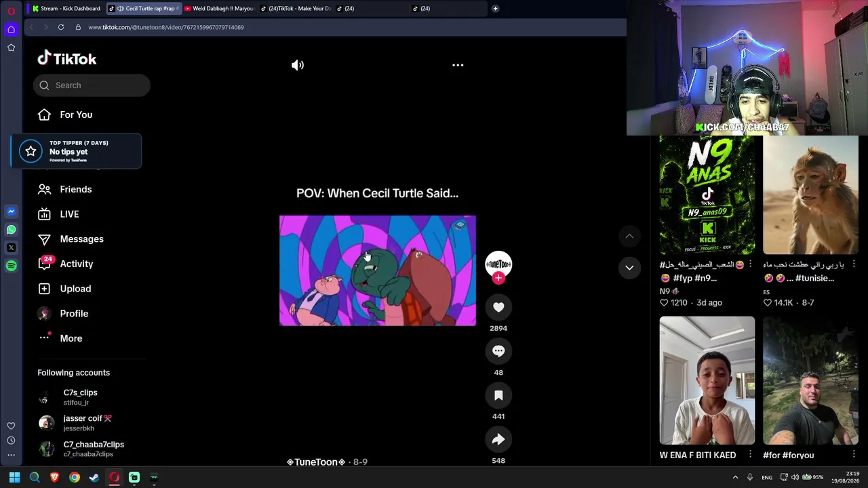Open Messenger in the Opera sidebar
This screenshot has height=488, width=868.
(12, 211)
